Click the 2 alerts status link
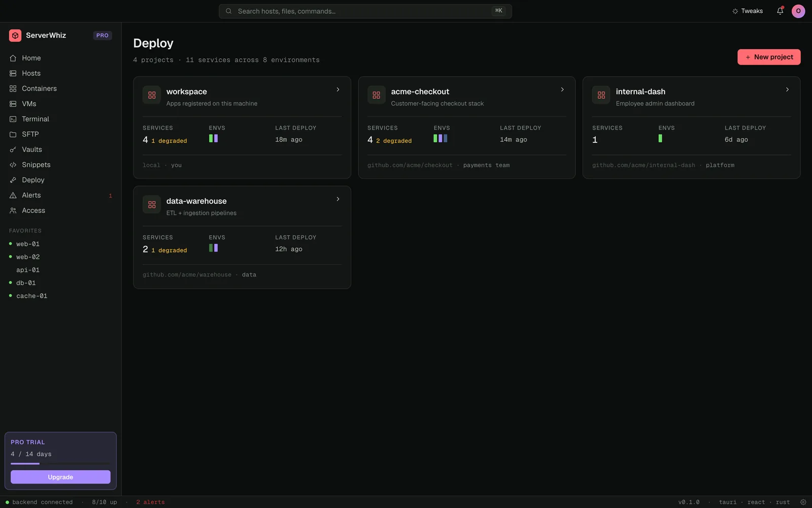This screenshot has width=812, height=508. [x=150, y=502]
